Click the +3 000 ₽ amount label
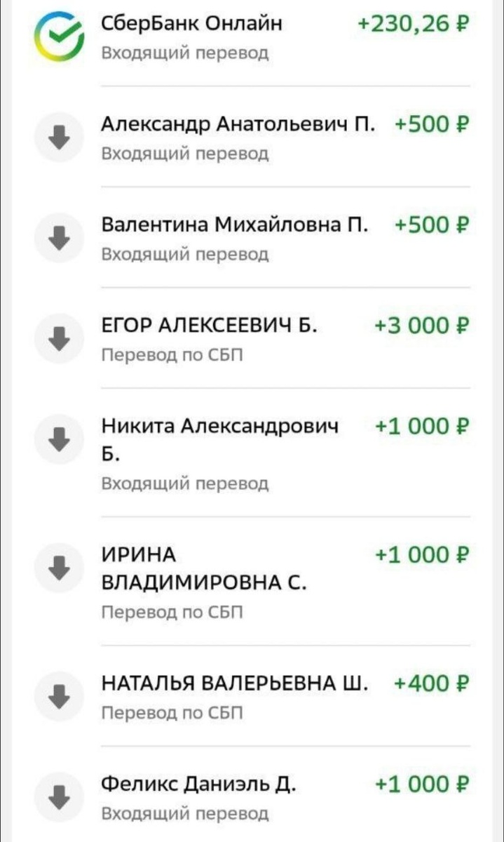The height and width of the screenshot is (842, 504). [419, 325]
